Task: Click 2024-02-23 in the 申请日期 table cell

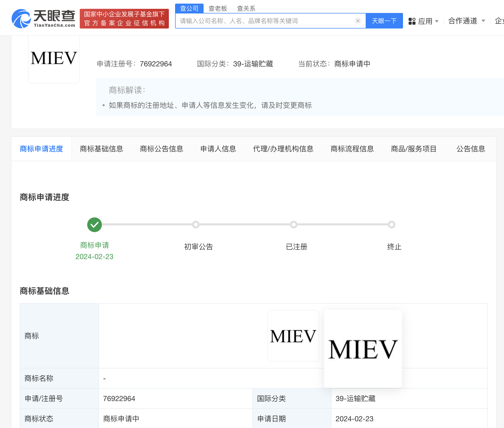Action: 355,419
